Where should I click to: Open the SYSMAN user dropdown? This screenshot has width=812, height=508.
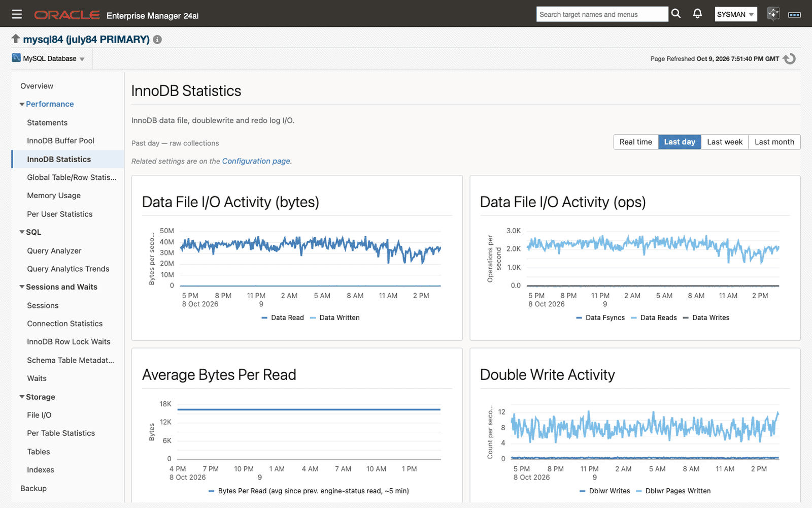pyautogui.click(x=736, y=14)
